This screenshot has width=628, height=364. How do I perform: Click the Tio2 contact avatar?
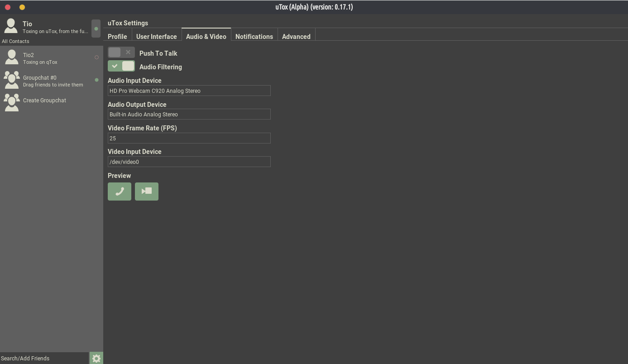(x=11, y=57)
